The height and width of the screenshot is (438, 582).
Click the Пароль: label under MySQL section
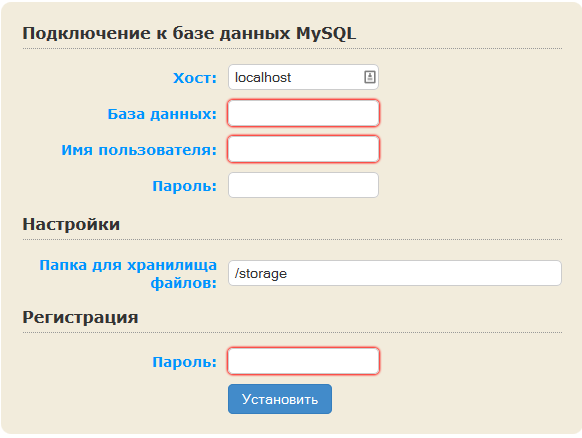184,186
